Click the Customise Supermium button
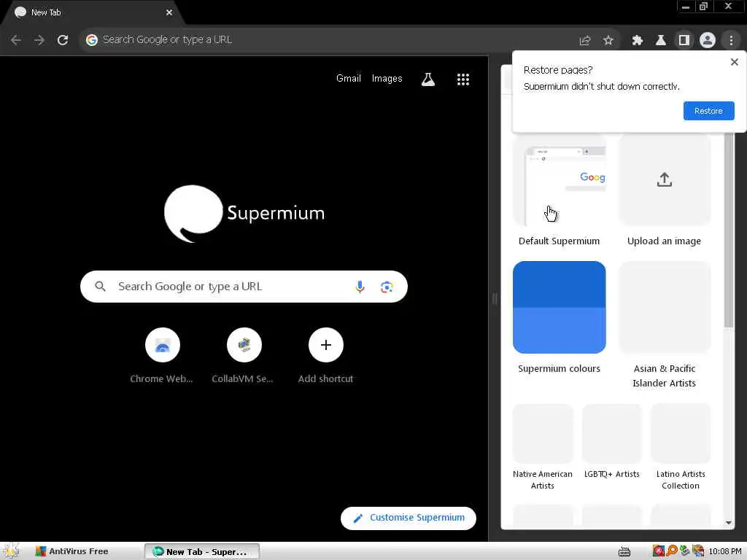This screenshot has height=560, width=747. coord(409,518)
